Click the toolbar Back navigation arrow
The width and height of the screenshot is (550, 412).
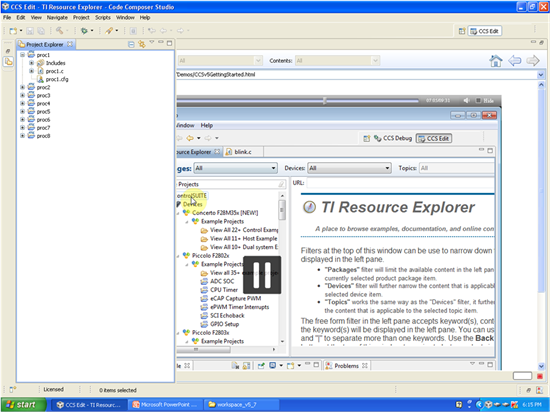[163, 31]
